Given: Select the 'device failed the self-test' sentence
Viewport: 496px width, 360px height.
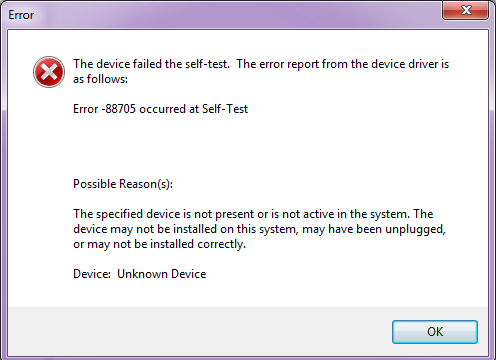Looking at the screenshot, I should tap(152, 64).
